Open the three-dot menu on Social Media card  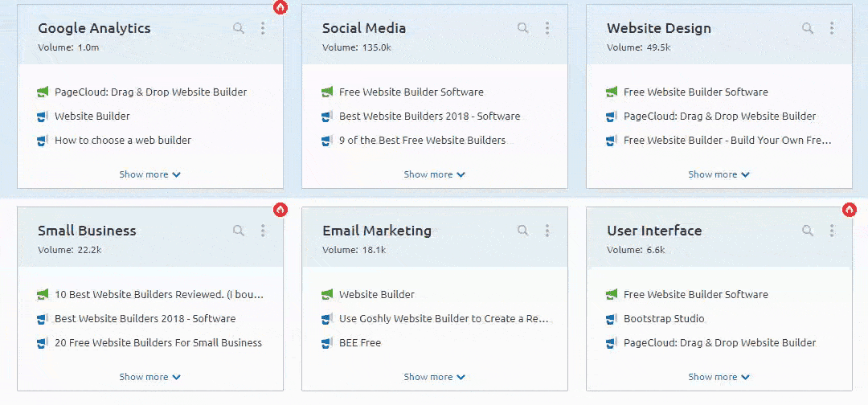(547, 28)
